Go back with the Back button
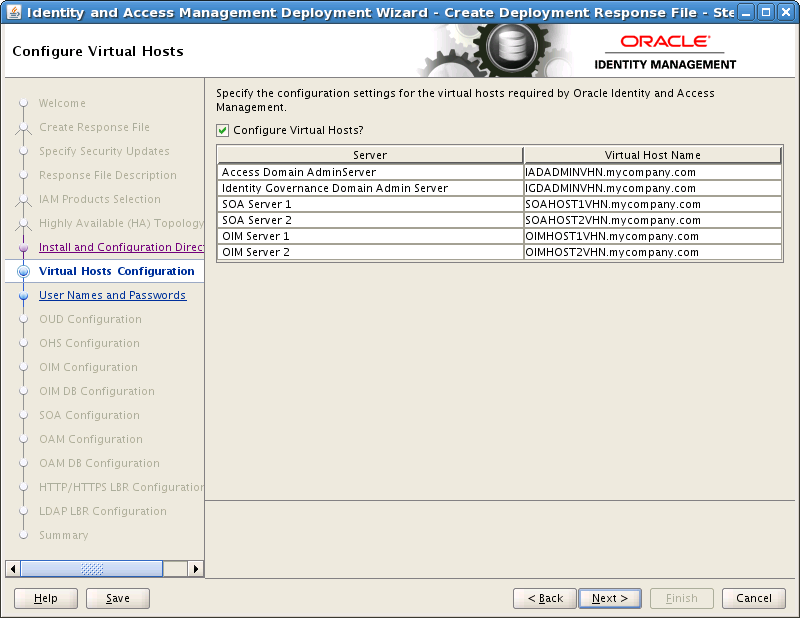The height and width of the screenshot is (620, 802). [545, 599]
